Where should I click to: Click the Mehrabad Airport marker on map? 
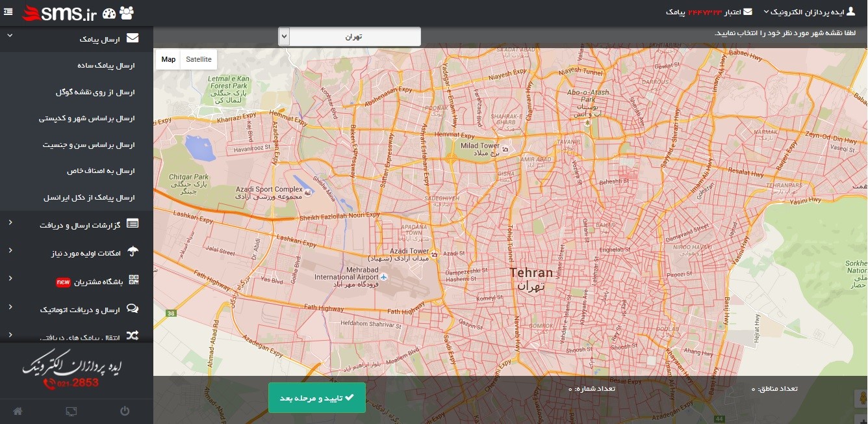click(384, 277)
